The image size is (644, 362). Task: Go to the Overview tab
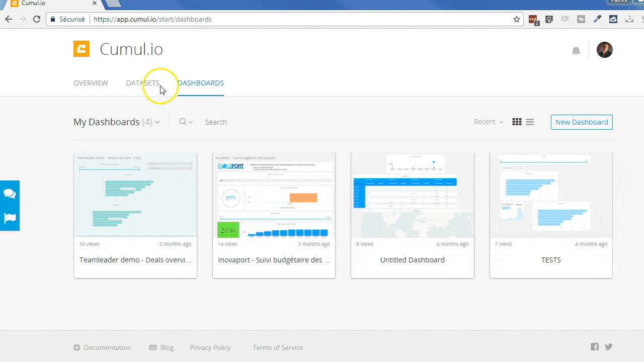click(x=91, y=83)
